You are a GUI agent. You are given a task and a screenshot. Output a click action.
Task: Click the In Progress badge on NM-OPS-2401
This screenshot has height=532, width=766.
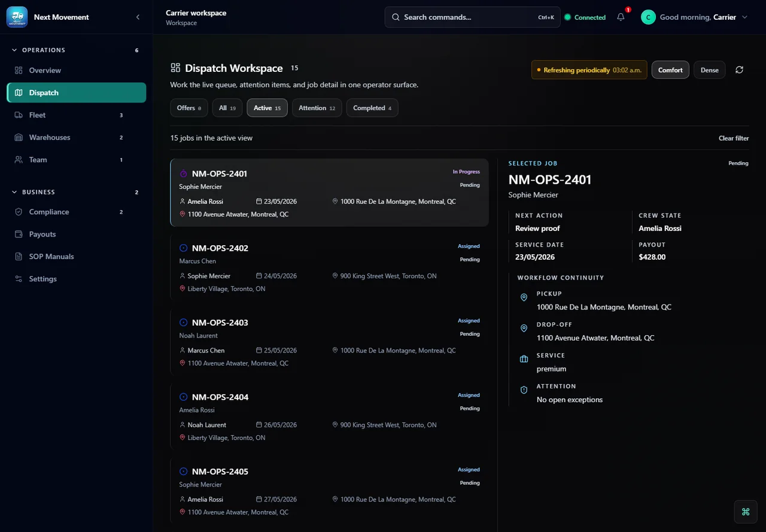(x=466, y=172)
